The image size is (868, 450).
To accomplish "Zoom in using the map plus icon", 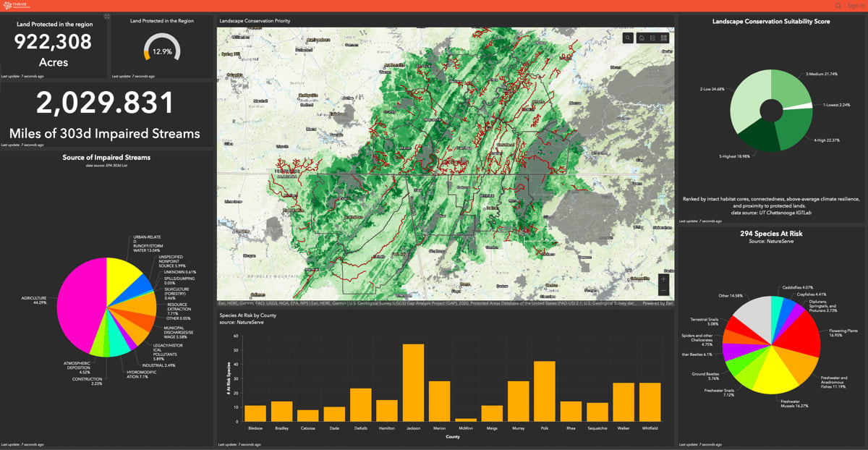I will (663, 279).
